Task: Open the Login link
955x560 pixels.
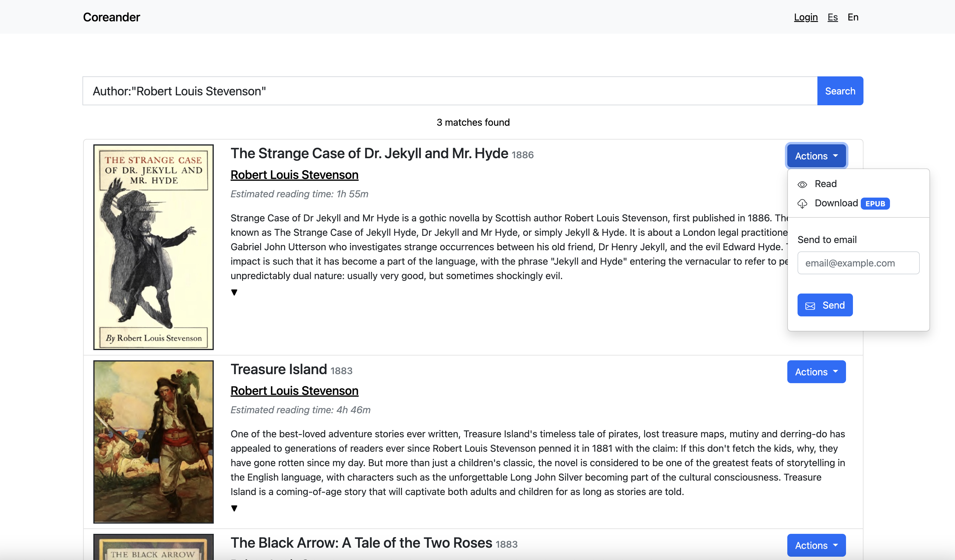Action: coord(806,17)
